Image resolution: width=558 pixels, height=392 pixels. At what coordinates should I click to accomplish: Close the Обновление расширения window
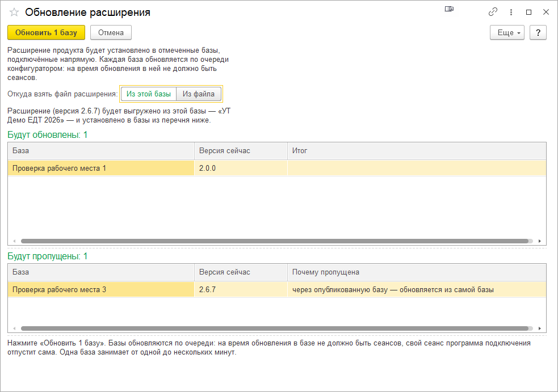pyautogui.click(x=546, y=12)
